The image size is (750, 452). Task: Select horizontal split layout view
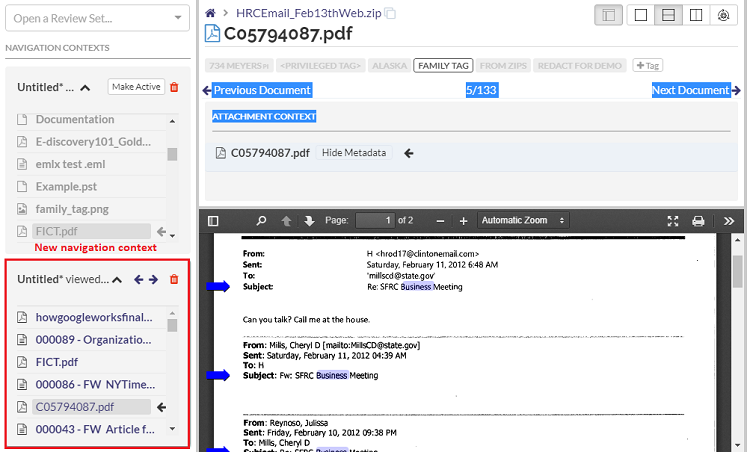[671, 15]
